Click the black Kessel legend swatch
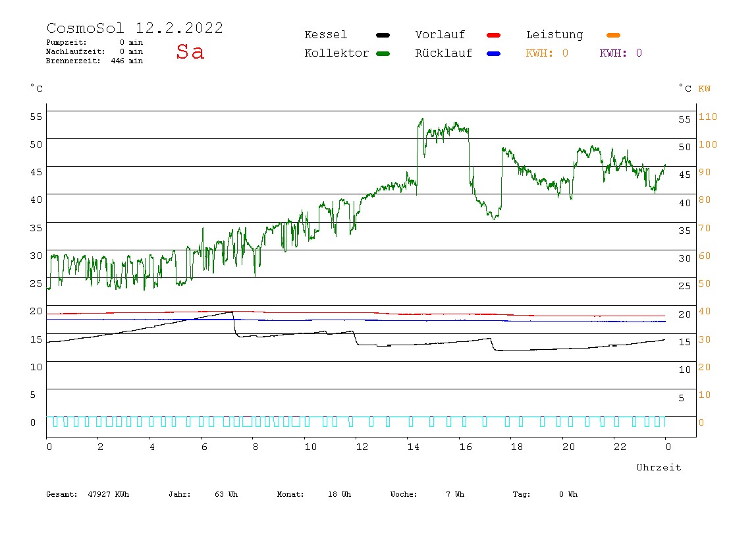756x535 pixels. 383,35
